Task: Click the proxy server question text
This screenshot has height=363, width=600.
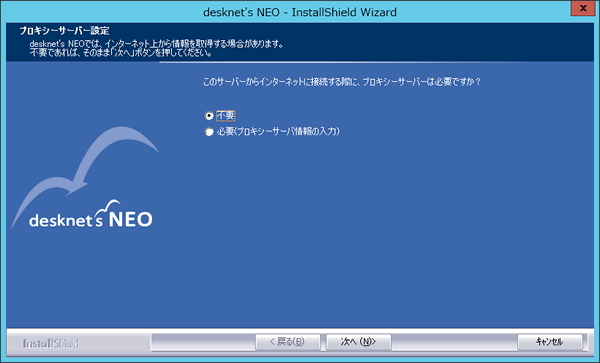Action: point(342,82)
